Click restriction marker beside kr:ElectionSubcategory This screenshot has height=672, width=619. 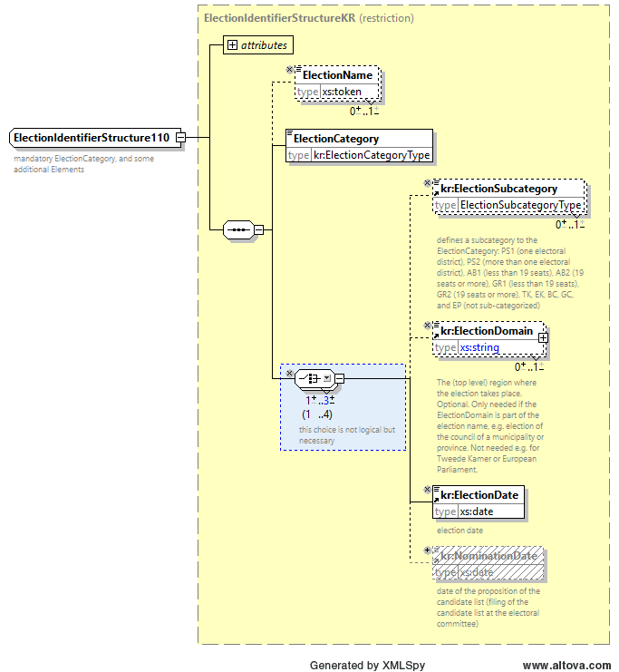click(427, 183)
